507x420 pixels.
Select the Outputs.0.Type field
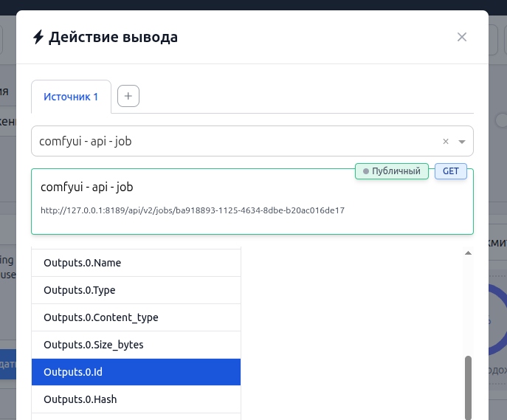point(136,290)
